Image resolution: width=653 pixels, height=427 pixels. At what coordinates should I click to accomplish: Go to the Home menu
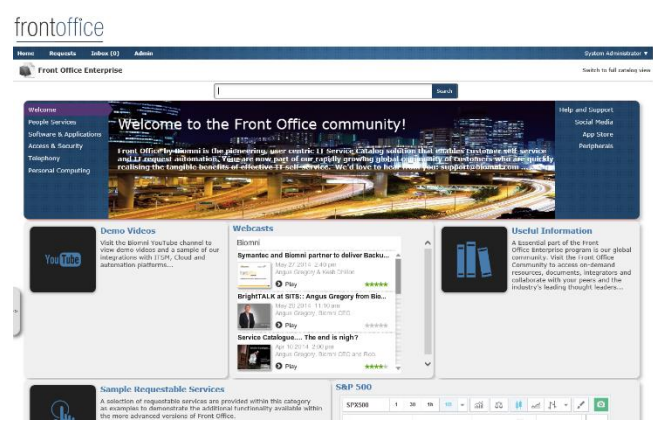click(x=26, y=53)
